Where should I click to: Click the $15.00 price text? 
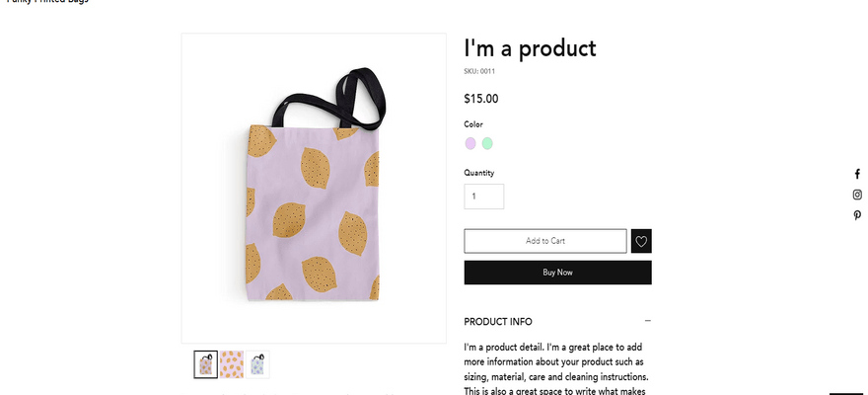481,99
